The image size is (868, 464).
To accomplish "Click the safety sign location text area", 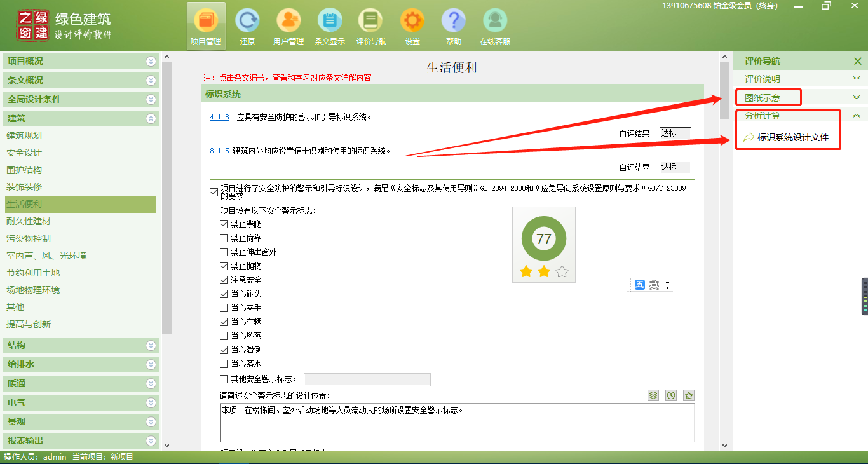I will (457, 423).
